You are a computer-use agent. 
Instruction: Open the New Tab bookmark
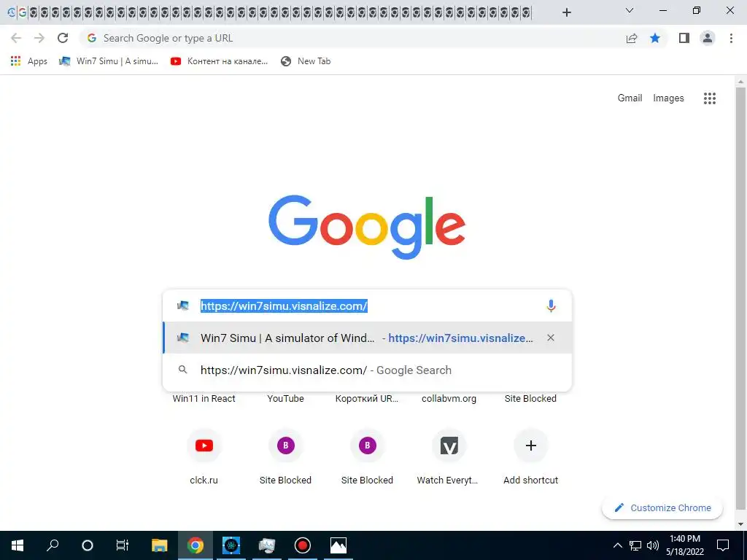306,61
